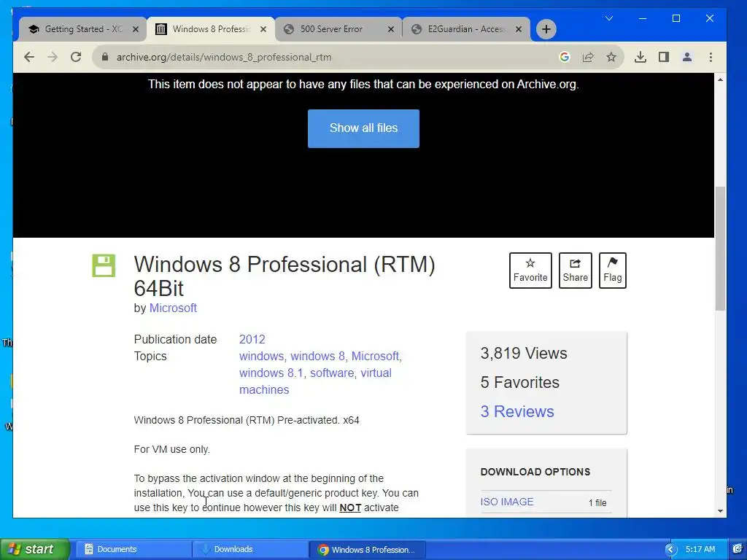Click the page scrollbar up arrow
This screenshot has width=747, height=560.
[720, 79]
